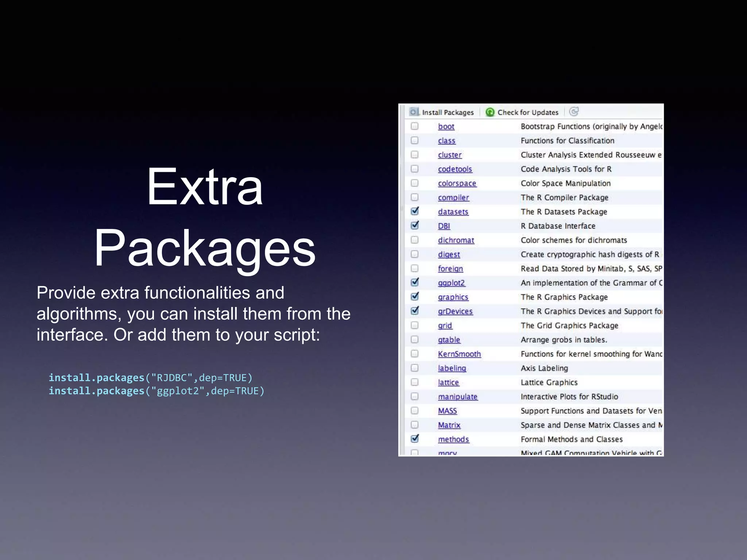Open the labeling package link
The width and height of the screenshot is (747, 560).
(x=452, y=368)
